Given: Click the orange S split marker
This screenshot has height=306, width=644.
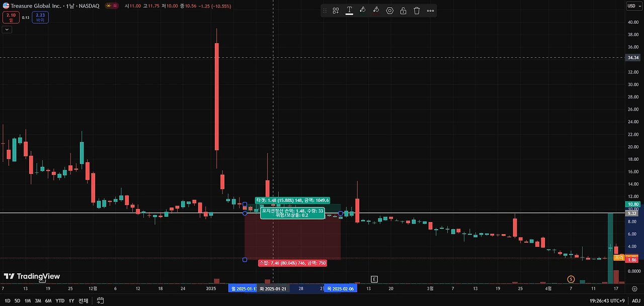Looking at the screenshot, I should pos(571,279).
